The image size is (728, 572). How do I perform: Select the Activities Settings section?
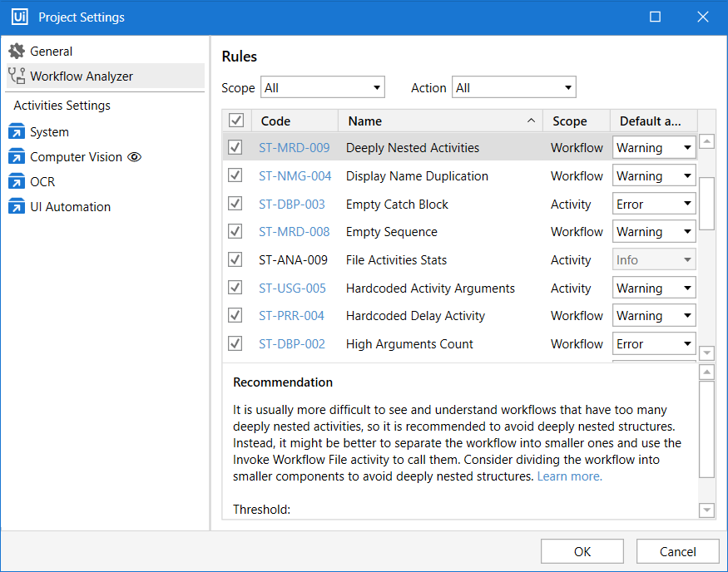(60, 106)
